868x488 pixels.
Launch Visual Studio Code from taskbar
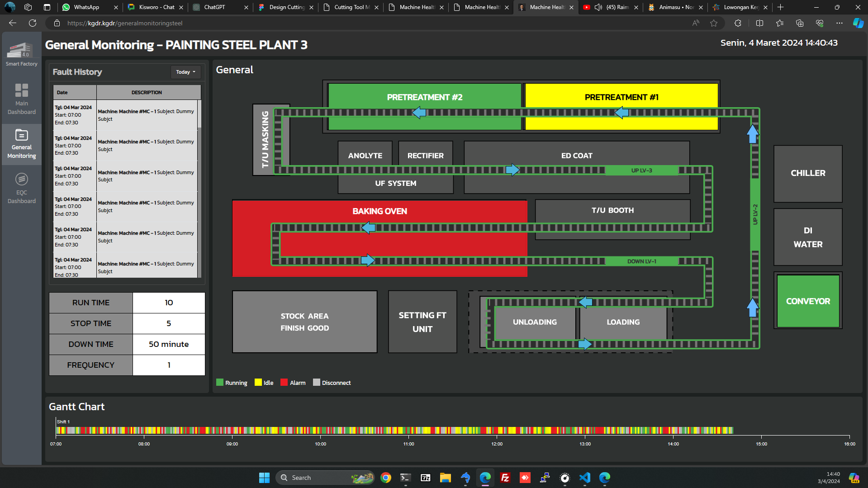(x=584, y=478)
